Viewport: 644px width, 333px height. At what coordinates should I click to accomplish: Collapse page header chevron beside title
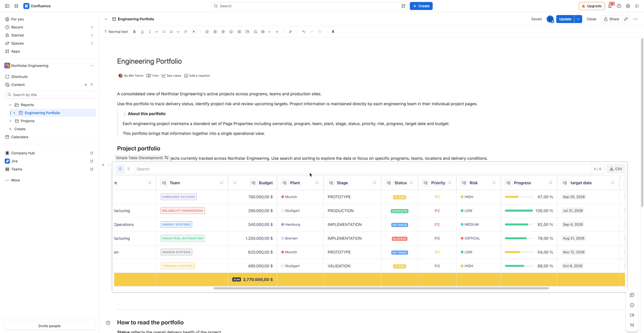click(106, 19)
